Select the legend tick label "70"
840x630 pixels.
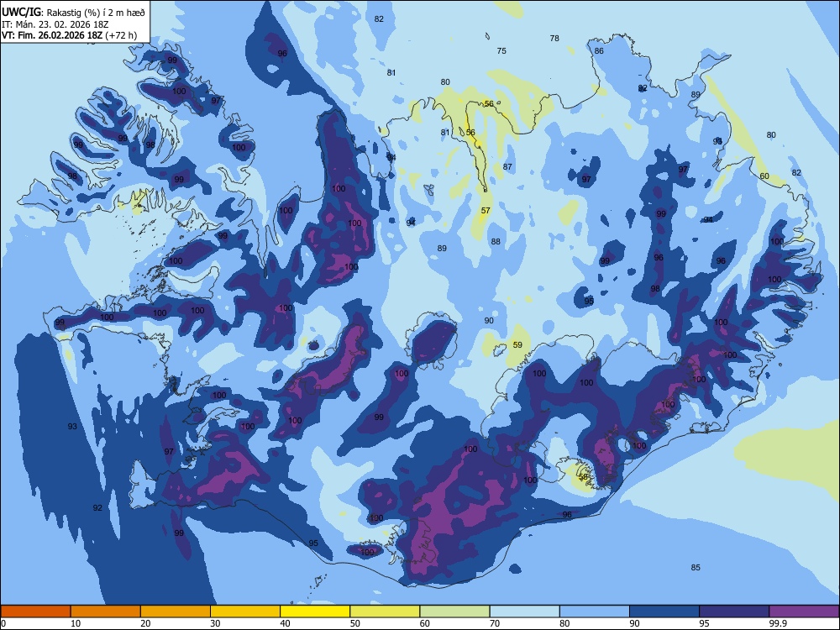(x=495, y=623)
